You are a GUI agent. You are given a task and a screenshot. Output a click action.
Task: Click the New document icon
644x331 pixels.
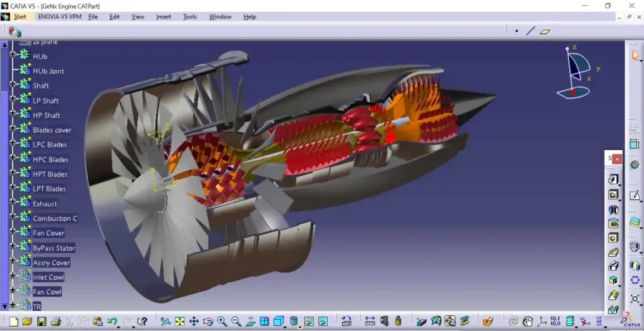pyautogui.click(x=12, y=322)
